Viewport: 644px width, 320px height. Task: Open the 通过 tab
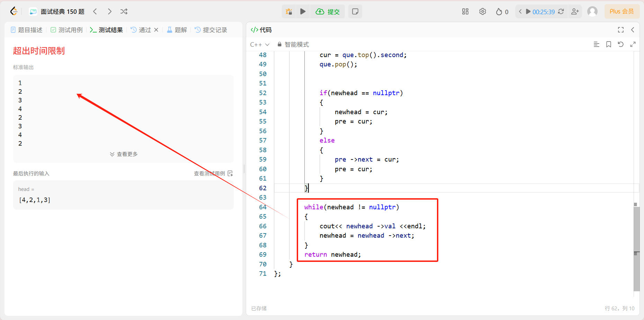(141, 30)
